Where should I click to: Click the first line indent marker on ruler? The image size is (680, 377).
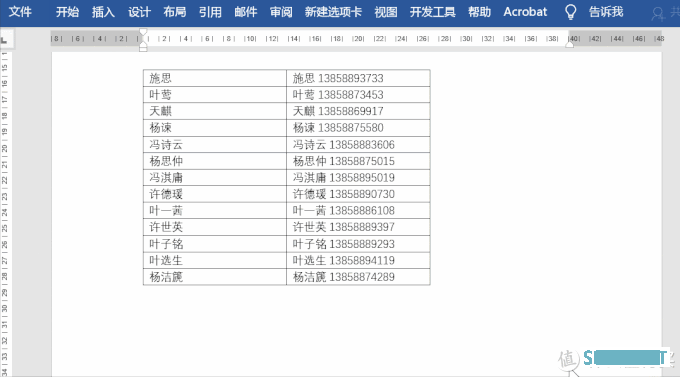pos(143,32)
